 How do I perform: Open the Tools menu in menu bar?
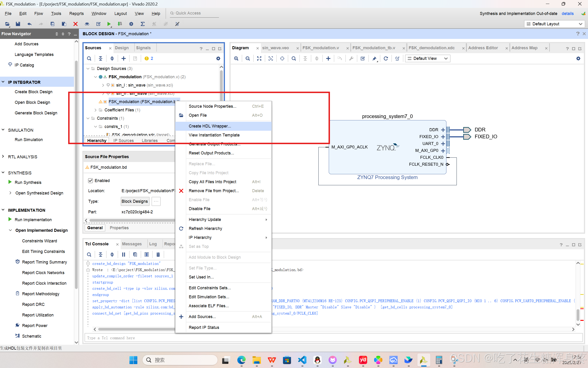pyautogui.click(x=56, y=14)
